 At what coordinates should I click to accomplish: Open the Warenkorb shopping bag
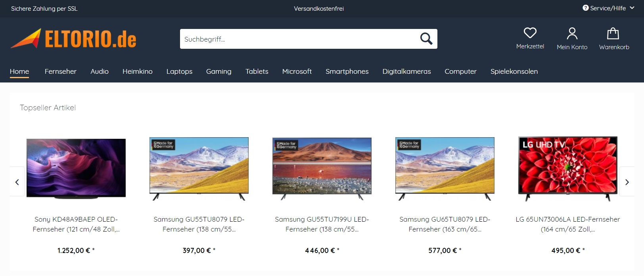click(613, 33)
